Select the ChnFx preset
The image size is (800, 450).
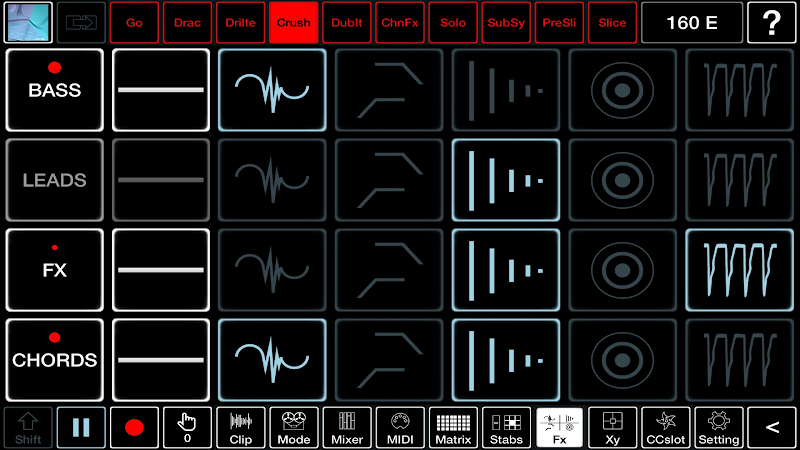click(x=399, y=22)
